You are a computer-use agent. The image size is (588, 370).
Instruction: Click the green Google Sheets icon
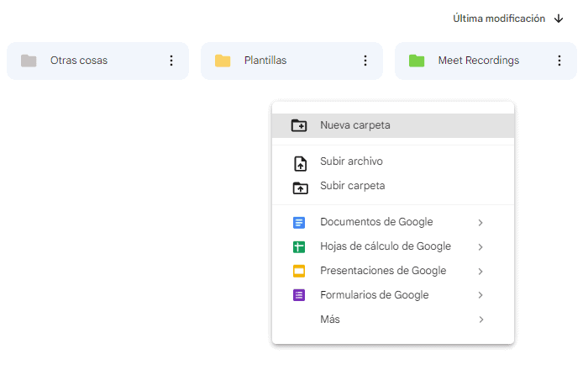tap(299, 247)
